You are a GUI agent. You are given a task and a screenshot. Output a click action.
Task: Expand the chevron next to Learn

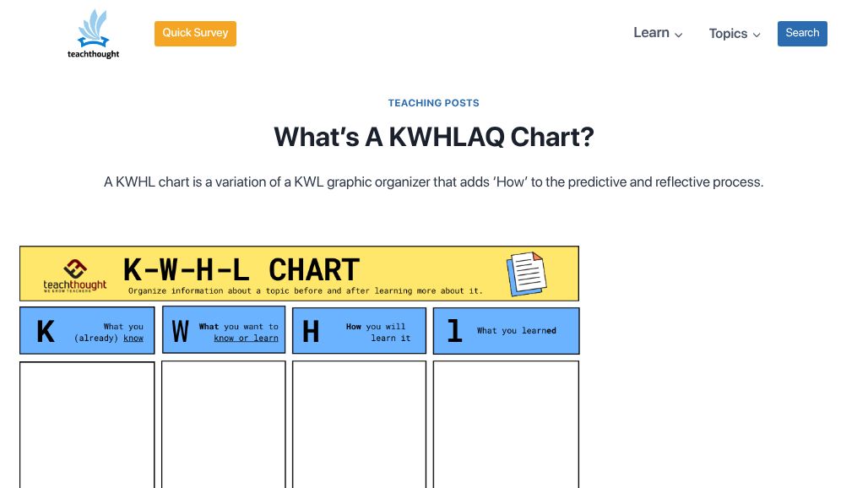click(679, 35)
